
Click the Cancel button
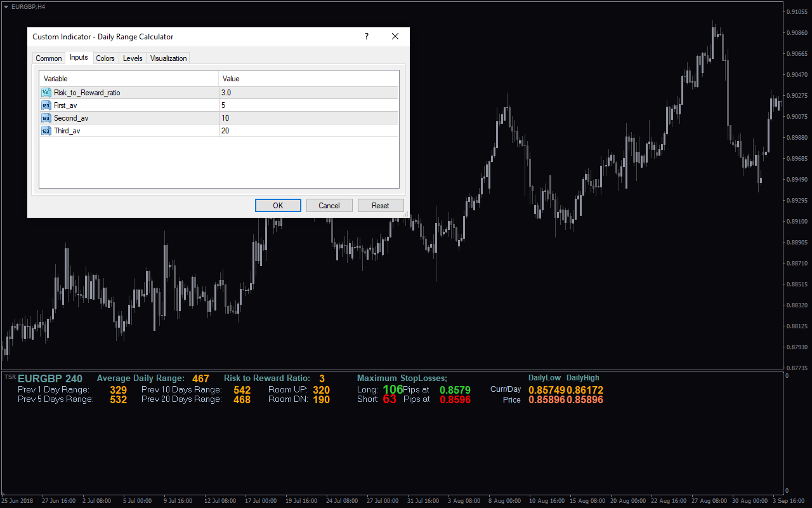coord(329,206)
